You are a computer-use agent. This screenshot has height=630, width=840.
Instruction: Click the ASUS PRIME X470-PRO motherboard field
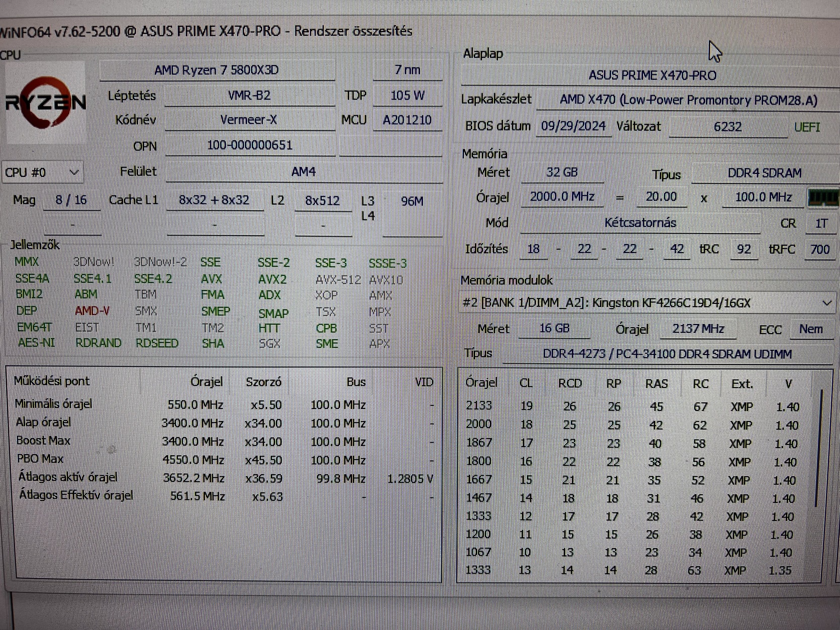(x=652, y=75)
